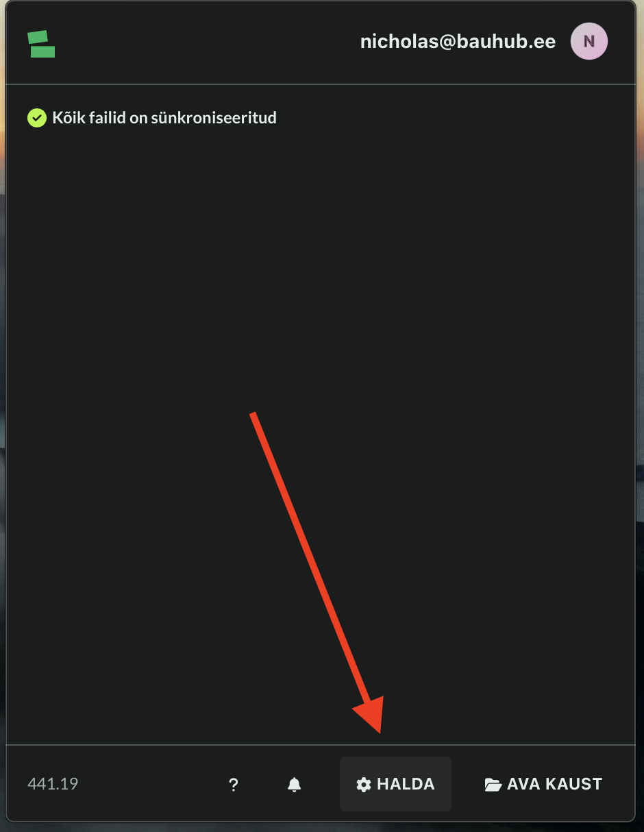This screenshot has width=644, height=832.
Task: Click the HALDA text label
Action: pyautogui.click(x=406, y=785)
